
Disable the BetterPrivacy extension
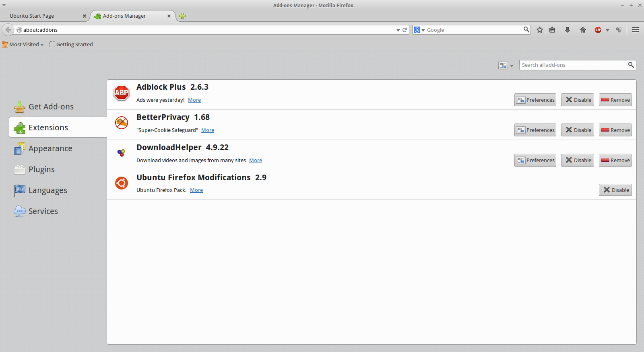(578, 130)
